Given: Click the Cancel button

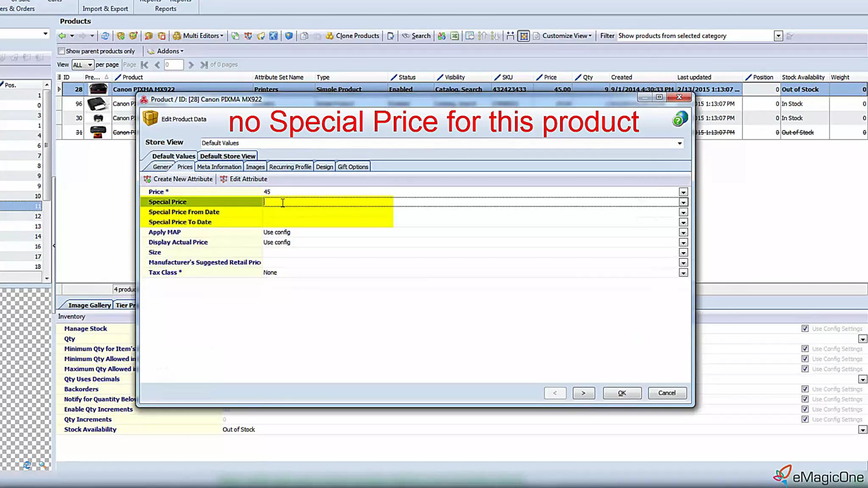Looking at the screenshot, I should (x=667, y=393).
